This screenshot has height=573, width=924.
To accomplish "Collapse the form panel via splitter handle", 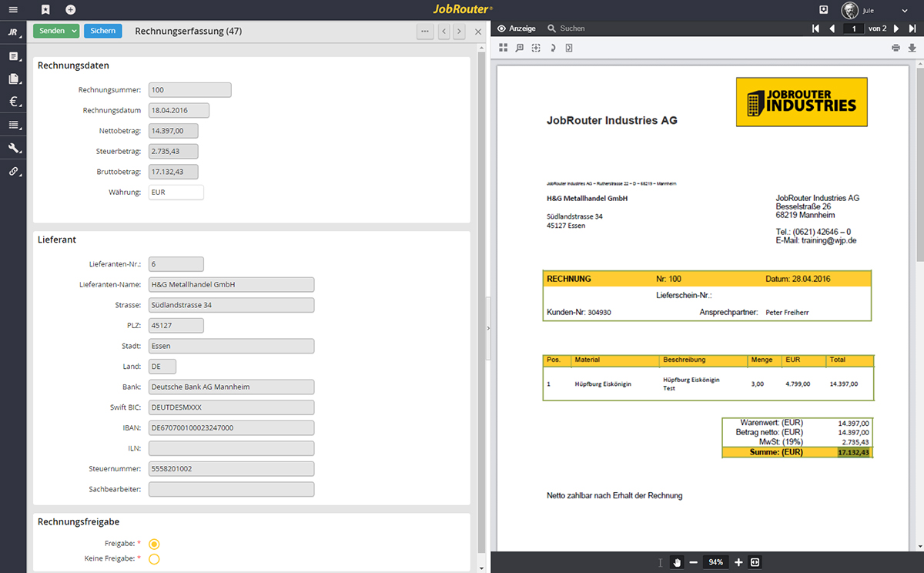I will (488, 328).
